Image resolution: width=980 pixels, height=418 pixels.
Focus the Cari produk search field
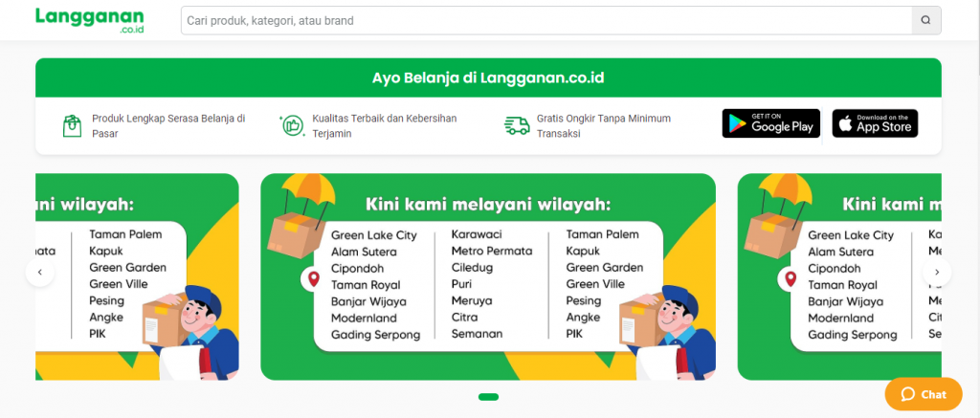(546, 21)
